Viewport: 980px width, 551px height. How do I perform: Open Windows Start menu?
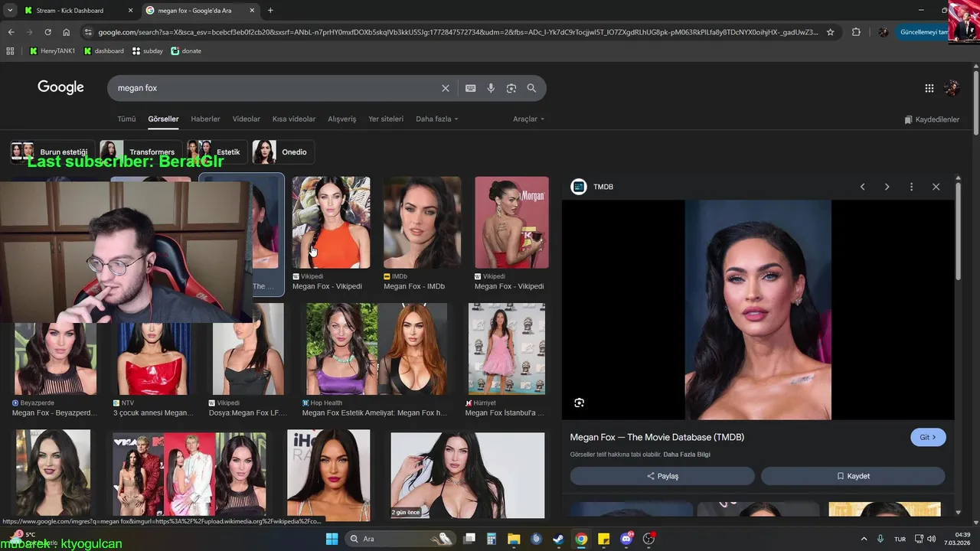(332, 539)
